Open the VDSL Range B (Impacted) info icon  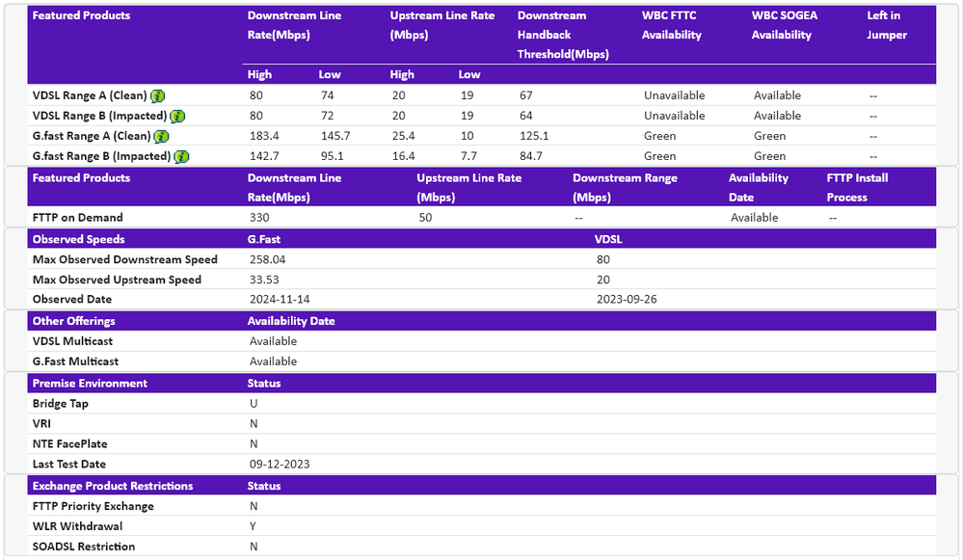pos(176,116)
